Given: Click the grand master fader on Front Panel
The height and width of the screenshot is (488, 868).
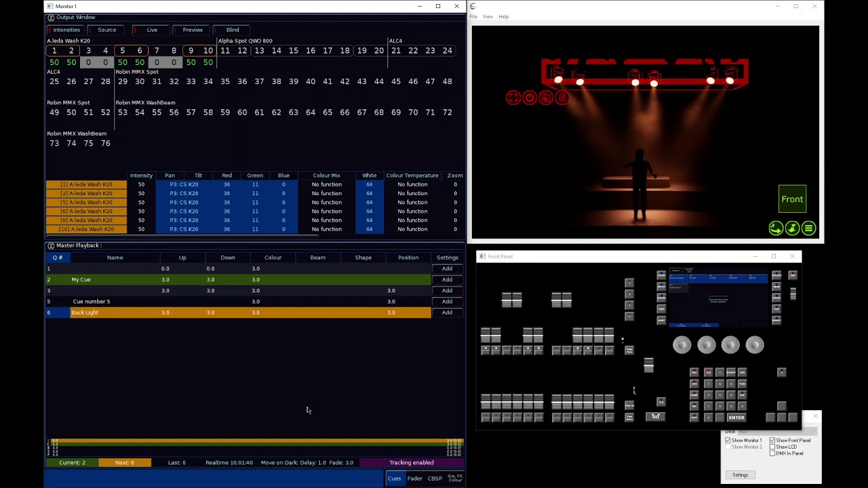Looking at the screenshot, I should pyautogui.click(x=793, y=293).
